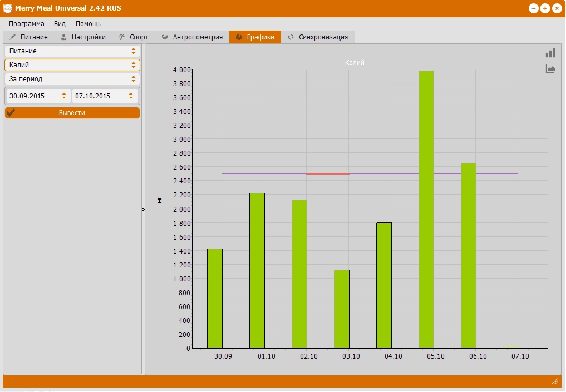Viewport: 566px width, 392px height.
Task: Minimize the Merry Meal window
Action: [534, 8]
